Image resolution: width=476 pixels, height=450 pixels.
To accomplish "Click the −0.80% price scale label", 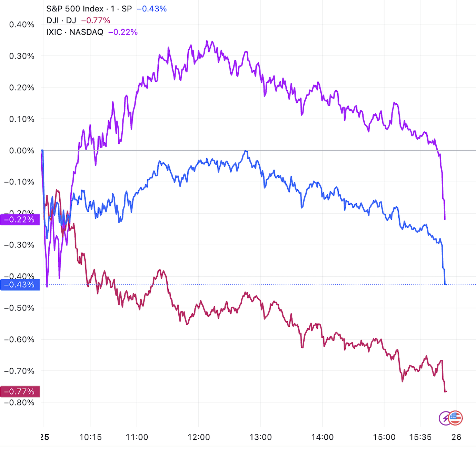I will coord(20,402).
